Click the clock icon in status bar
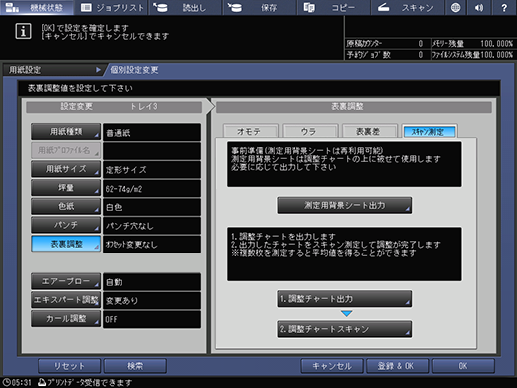517x388 pixels. 7,382
